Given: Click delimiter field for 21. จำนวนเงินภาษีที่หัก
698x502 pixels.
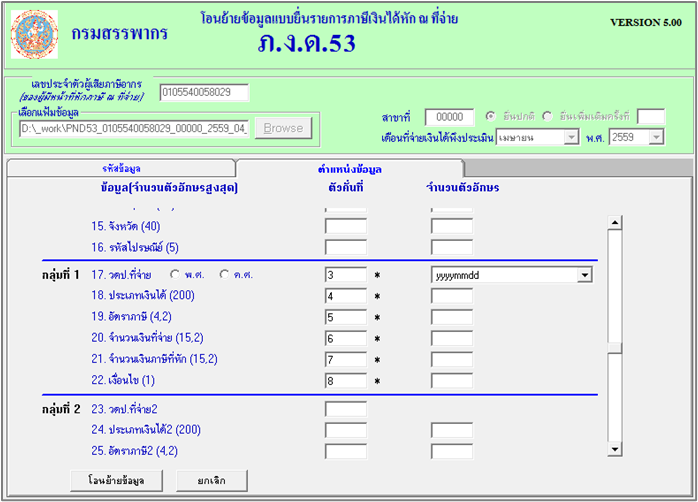Looking at the screenshot, I should [346, 360].
